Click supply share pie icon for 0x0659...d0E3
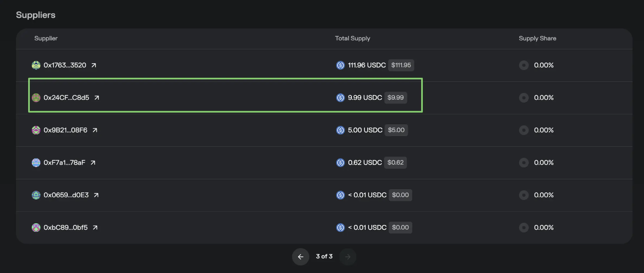 coord(524,195)
